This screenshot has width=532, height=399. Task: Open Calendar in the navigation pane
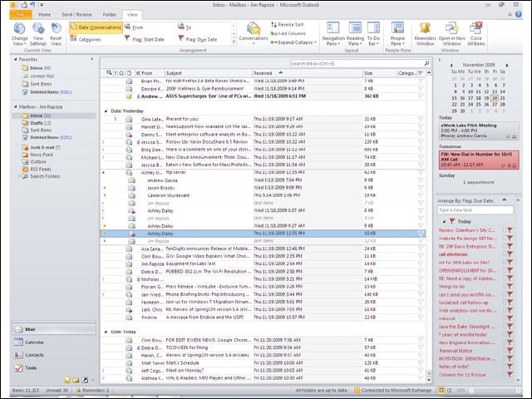(x=53, y=342)
